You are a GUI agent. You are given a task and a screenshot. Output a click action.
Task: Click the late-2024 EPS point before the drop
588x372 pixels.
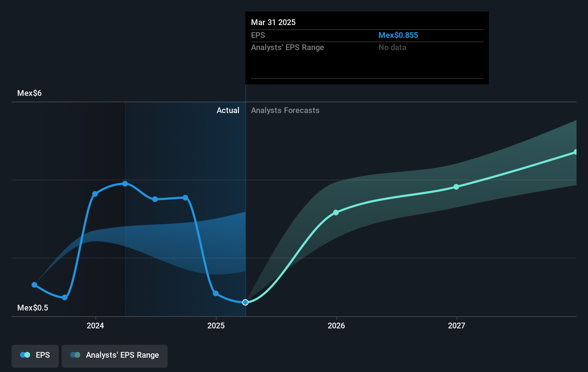tap(185, 197)
